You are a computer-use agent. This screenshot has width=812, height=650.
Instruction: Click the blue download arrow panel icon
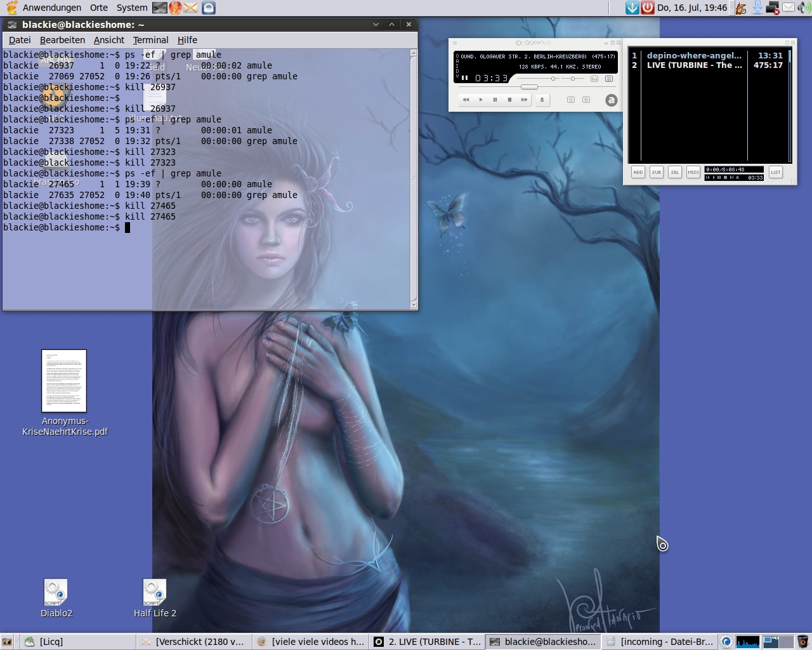(632, 8)
